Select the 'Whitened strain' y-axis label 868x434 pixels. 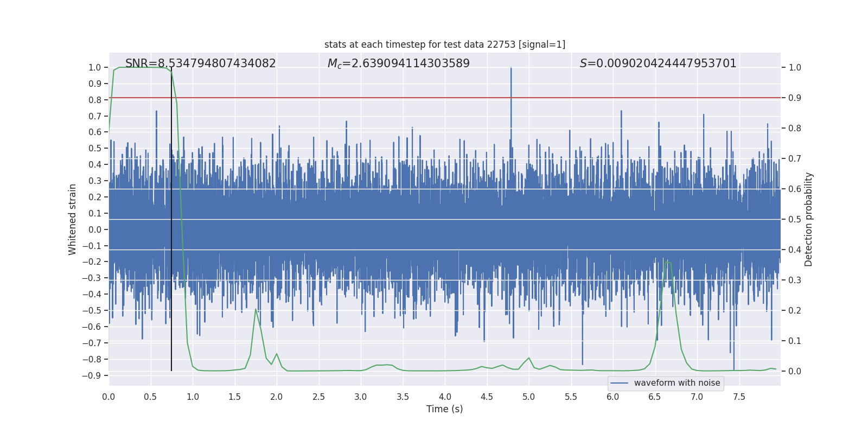tap(73, 219)
